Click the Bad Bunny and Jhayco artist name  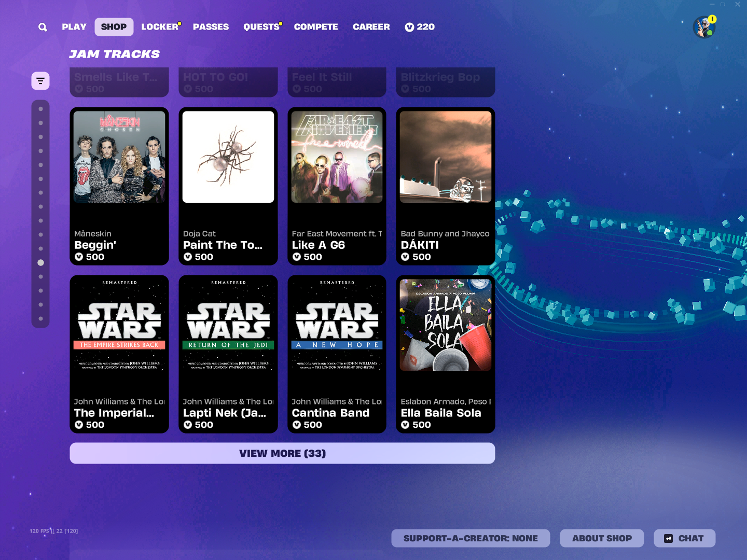point(445,234)
